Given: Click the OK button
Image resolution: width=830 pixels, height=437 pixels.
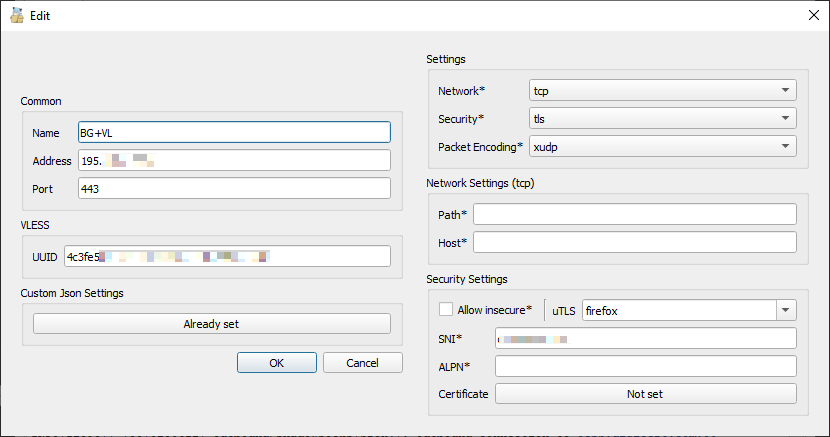Looking at the screenshot, I should pyautogui.click(x=276, y=363).
